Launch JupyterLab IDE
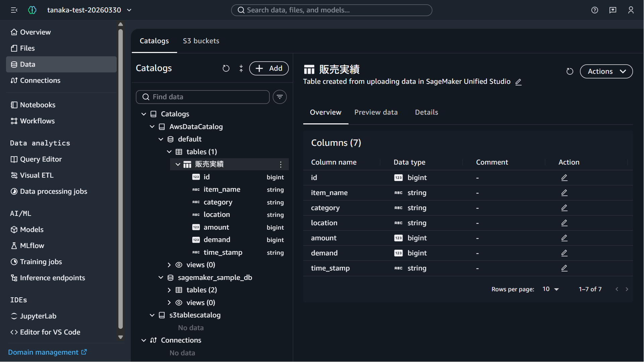 tap(61, 316)
